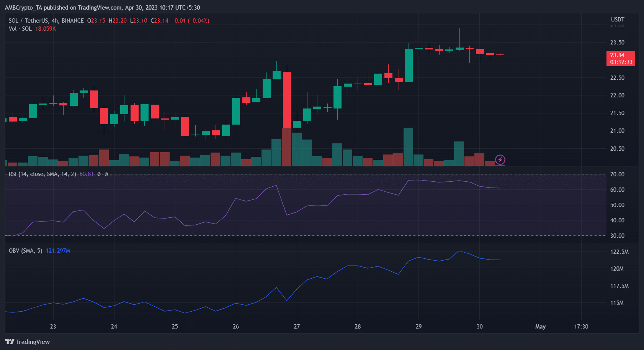This screenshot has width=644, height=350.
Task: Click the date 29 on time axis
Action: [418, 327]
